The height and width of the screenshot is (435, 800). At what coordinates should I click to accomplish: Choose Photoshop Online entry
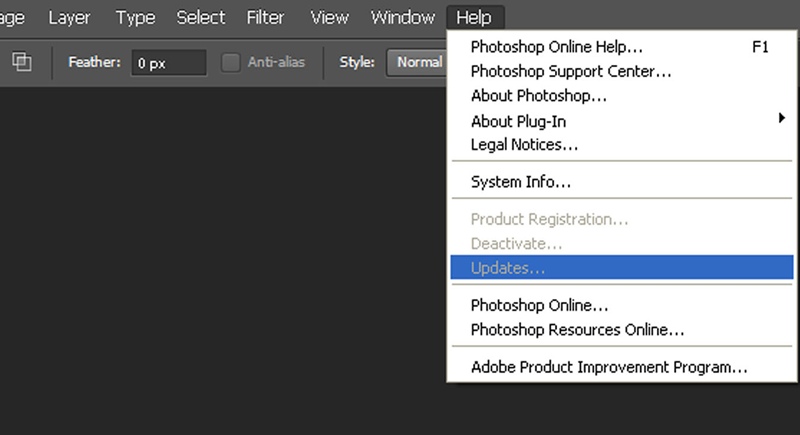tap(621, 305)
